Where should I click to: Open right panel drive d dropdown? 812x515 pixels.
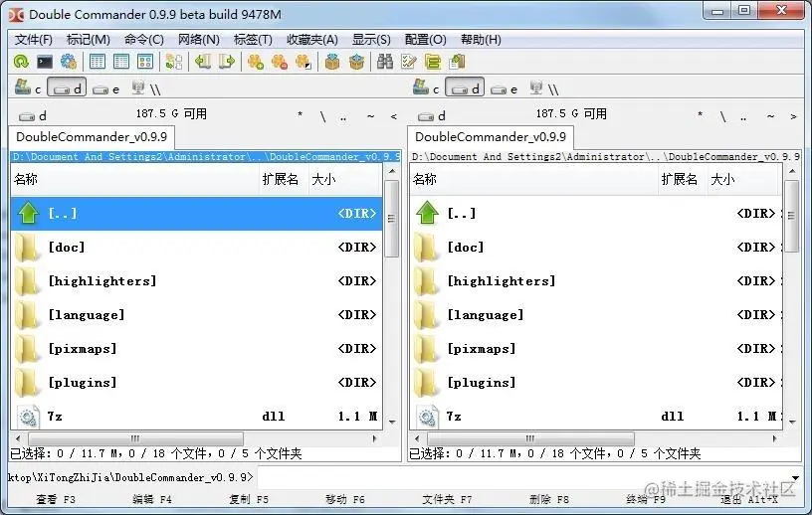pyautogui.click(x=432, y=116)
